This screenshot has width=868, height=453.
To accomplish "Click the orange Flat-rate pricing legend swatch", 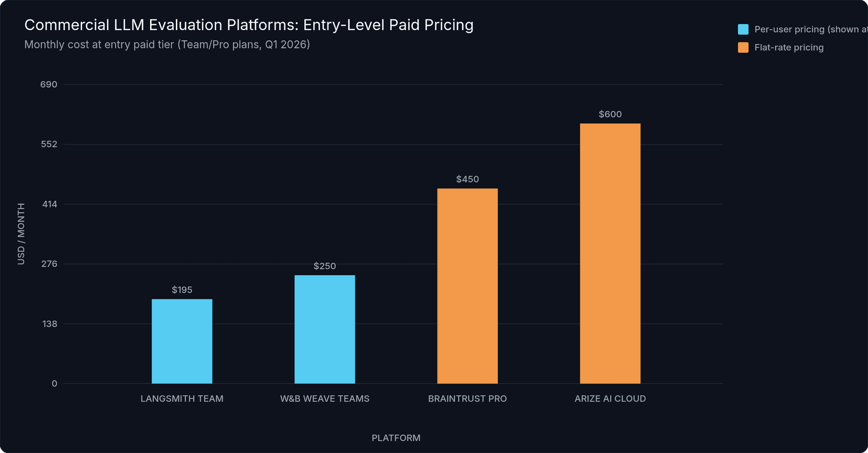I will click(x=743, y=47).
